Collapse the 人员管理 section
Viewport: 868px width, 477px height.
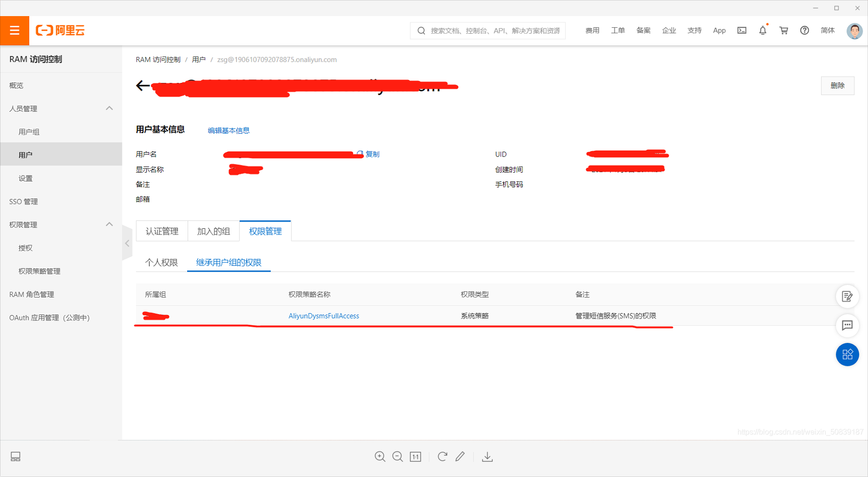[109, 108]
